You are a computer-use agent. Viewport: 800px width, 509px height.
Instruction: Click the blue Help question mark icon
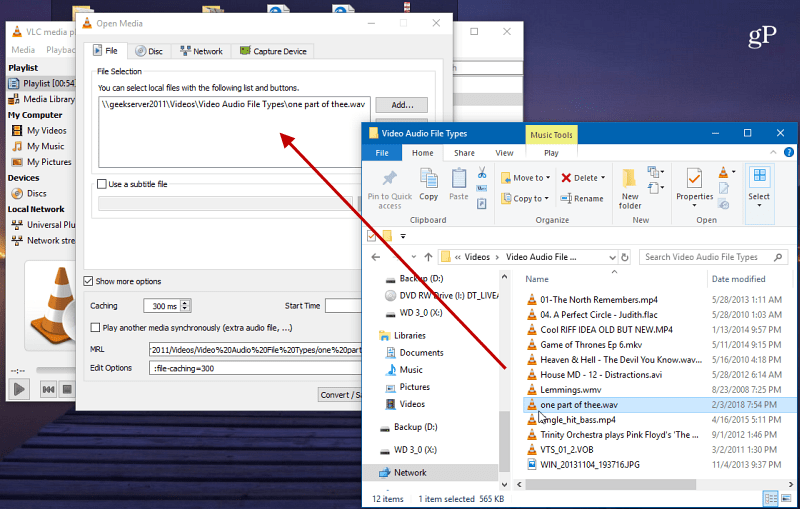[x=789, y=152]
